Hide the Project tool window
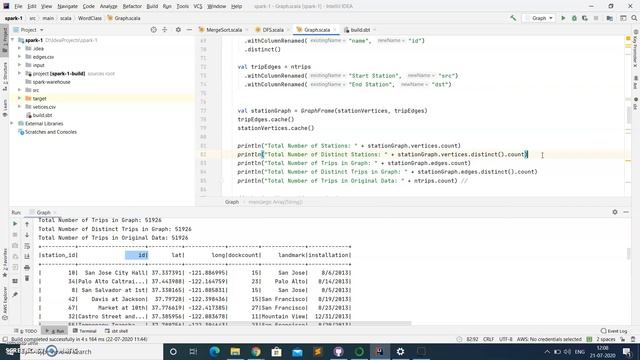The height and width of the screenshot is (360, 640). (189, 30)
